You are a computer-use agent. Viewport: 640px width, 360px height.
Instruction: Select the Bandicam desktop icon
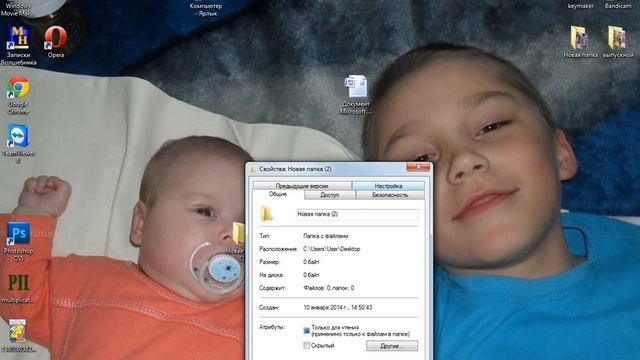(x=618, y=5)
